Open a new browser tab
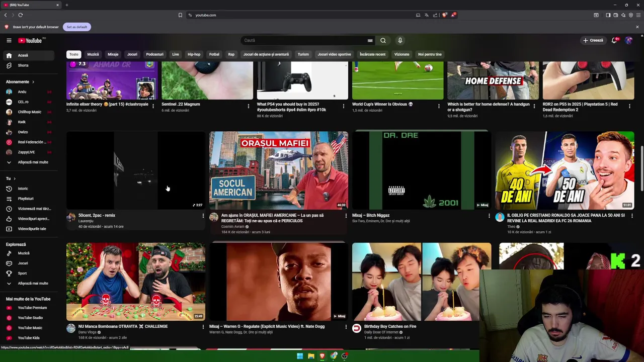Image resolution: width=644 pixels, height=362 pixels. click(66, 5)
